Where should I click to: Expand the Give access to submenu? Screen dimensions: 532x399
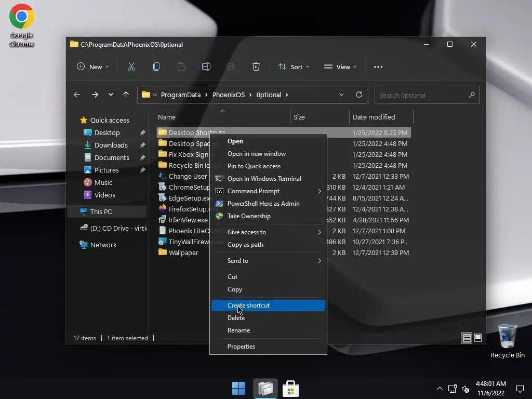268,232
